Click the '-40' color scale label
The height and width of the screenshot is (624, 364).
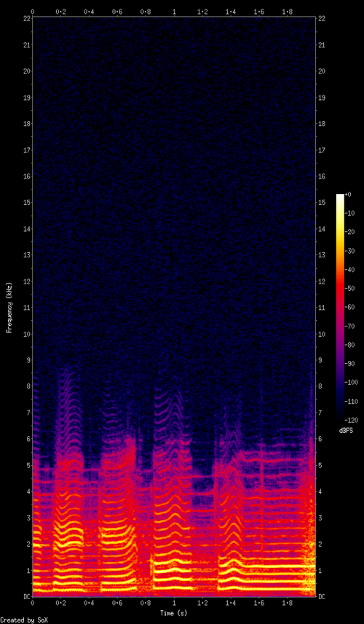click(349, 270)
